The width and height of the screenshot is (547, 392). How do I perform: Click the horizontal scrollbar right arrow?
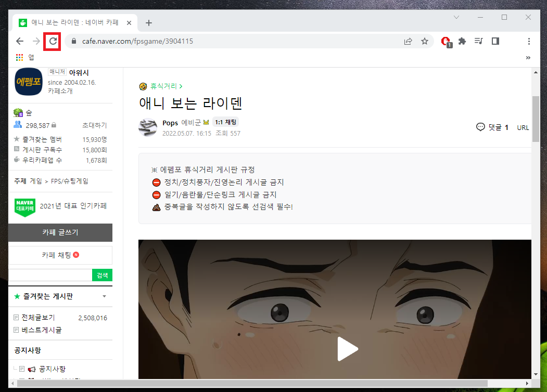point(527,383)
